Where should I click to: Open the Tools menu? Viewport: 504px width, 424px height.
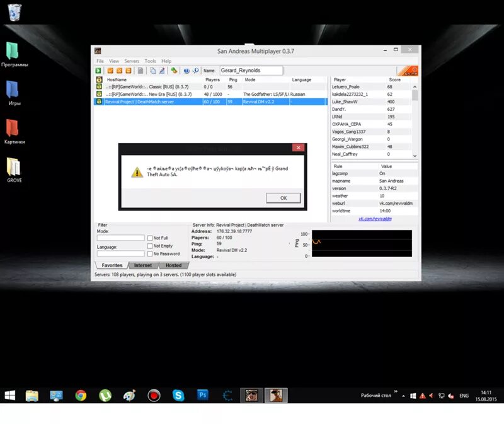pos(150,61)
